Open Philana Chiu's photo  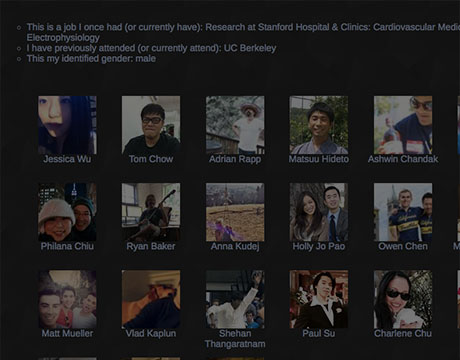(67, 212)
